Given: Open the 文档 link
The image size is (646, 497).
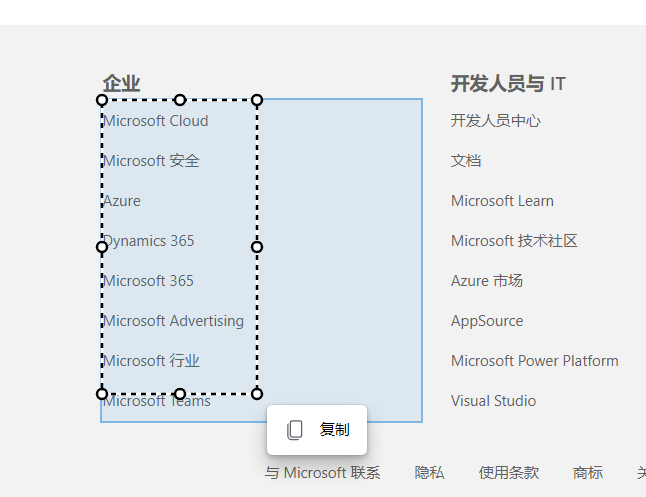Looking at the screenshot, I should click(466, 161).
